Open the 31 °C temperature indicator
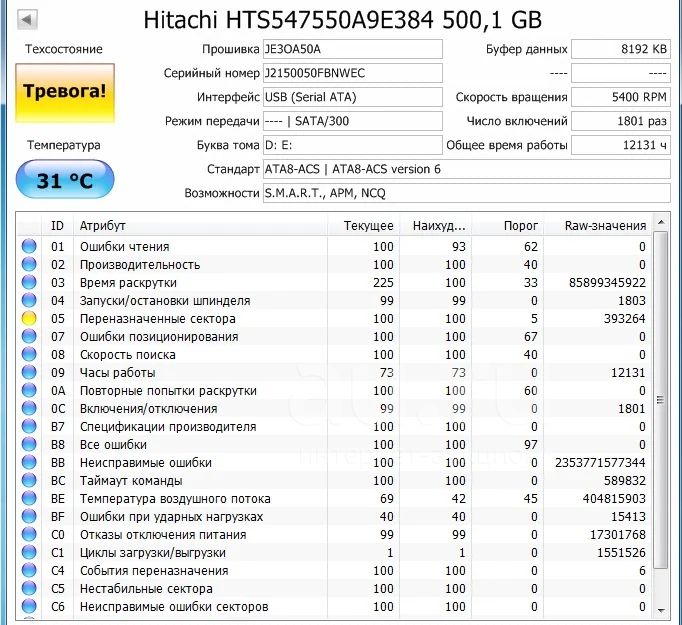The image size is (682, 625). [65, 180]
